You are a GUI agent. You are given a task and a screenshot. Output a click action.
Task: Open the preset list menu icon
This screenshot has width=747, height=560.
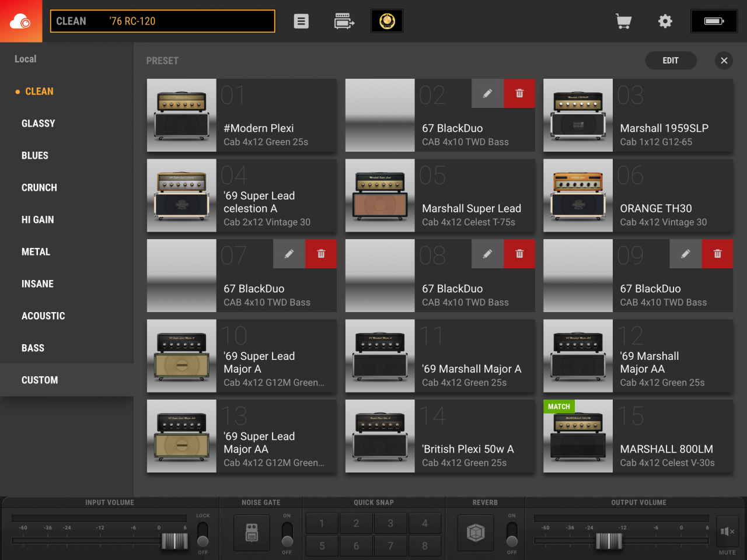coord(301,21)
